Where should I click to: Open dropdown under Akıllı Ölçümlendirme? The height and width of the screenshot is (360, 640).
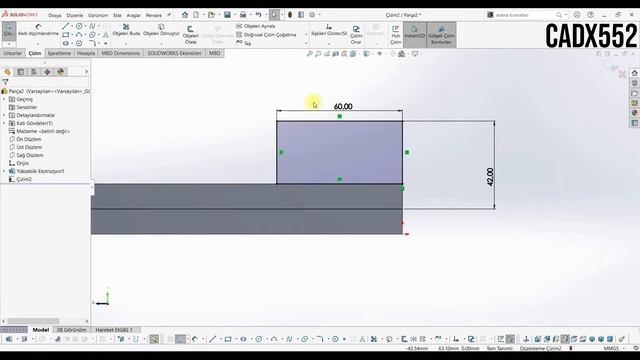click(x=38, y=44)
